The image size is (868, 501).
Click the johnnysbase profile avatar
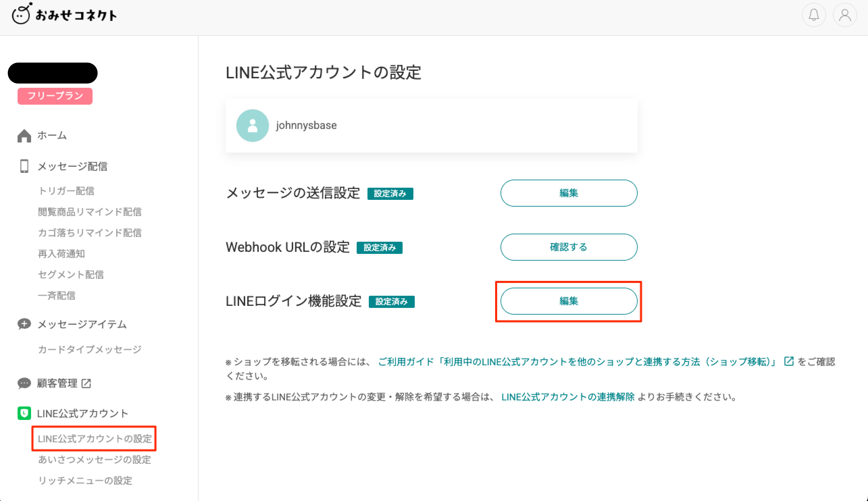[x=252, y=125]
